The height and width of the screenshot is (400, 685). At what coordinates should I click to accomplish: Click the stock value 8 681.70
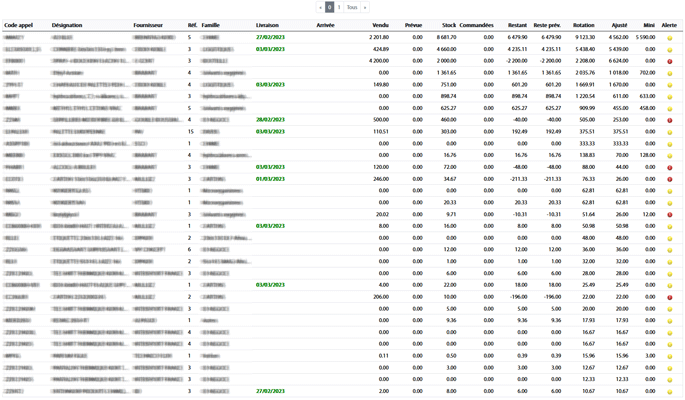coord(446,38)
